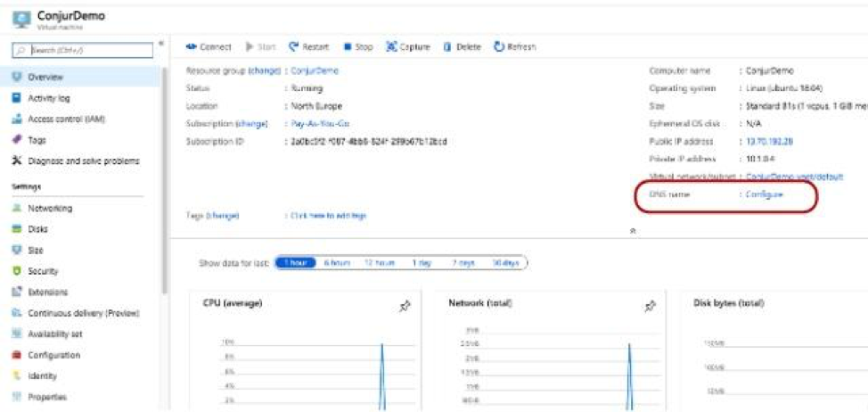Select the 30 days time range
The image size is (868, 412).
pos(507,263)
